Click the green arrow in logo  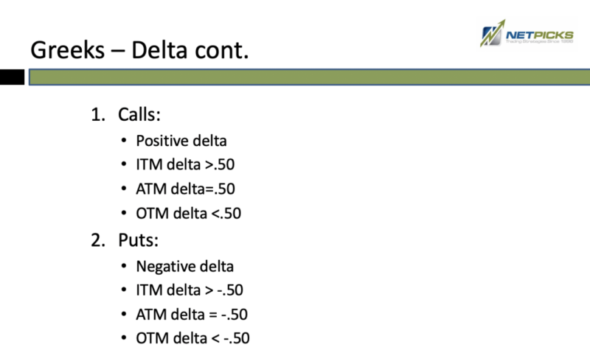493,32
